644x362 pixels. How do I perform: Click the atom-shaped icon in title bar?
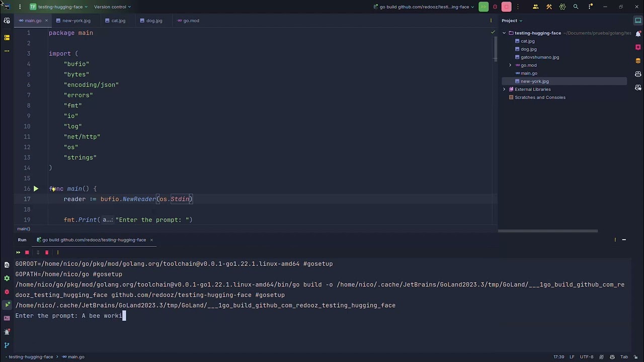click(x=562, y=7)
